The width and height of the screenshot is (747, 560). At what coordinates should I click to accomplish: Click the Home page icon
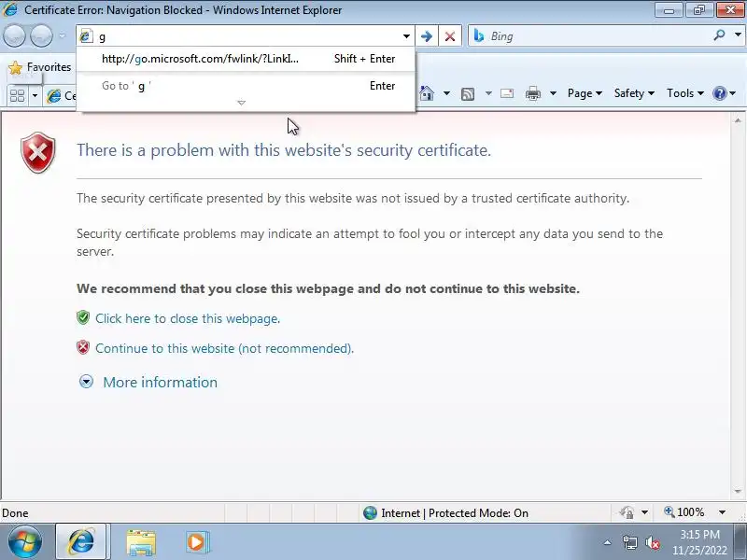click(427, 93)
